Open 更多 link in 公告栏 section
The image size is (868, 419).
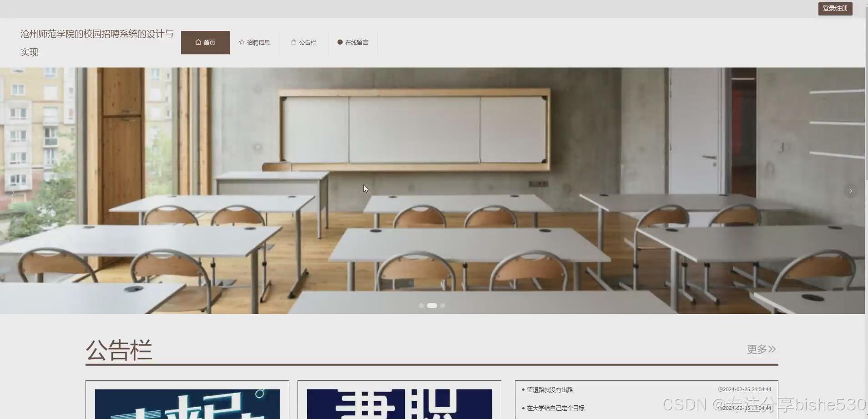(761, 349)
